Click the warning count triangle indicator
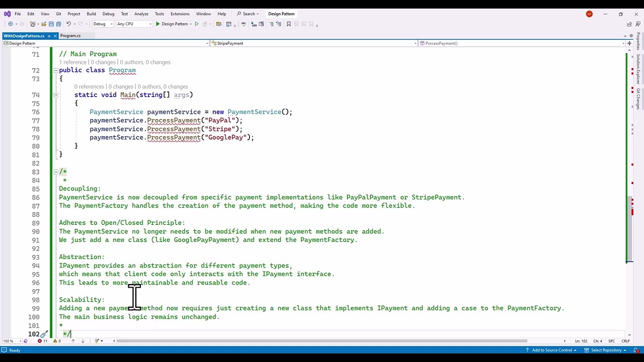Viewport: 644px width, 362px height. (x=57, y=341)
